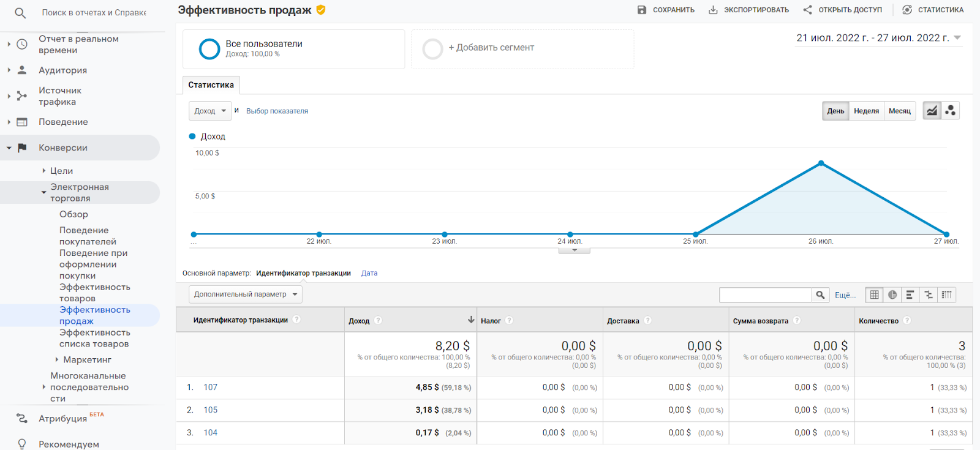
Task: Switch to the motion chart bubbles icon
Action: coord(950,111)
